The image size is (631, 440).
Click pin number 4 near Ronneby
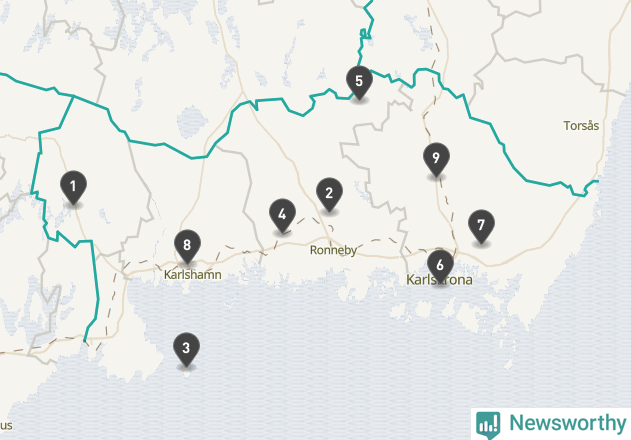(282, 215)
